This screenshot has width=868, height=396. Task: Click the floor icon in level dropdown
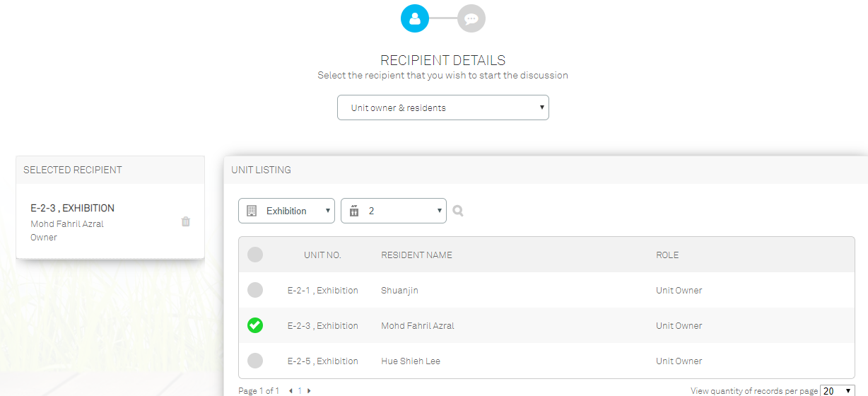pos(354,211)
